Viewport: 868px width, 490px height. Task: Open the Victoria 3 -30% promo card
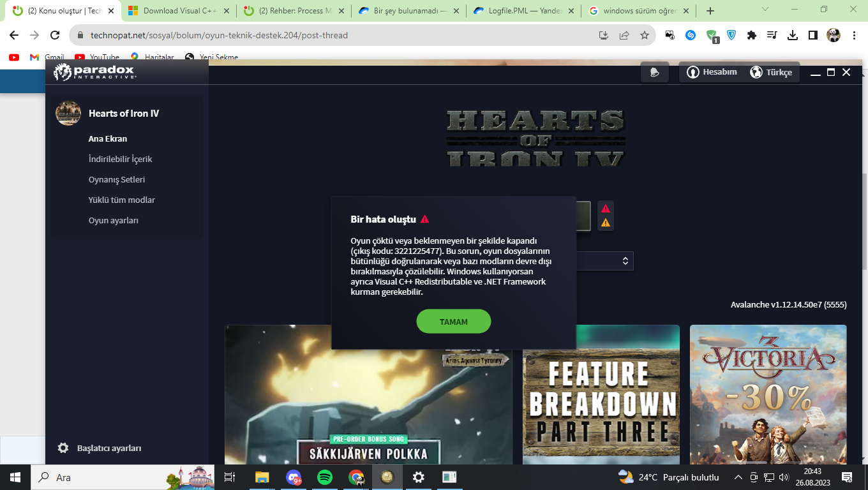tap(768, 394)
